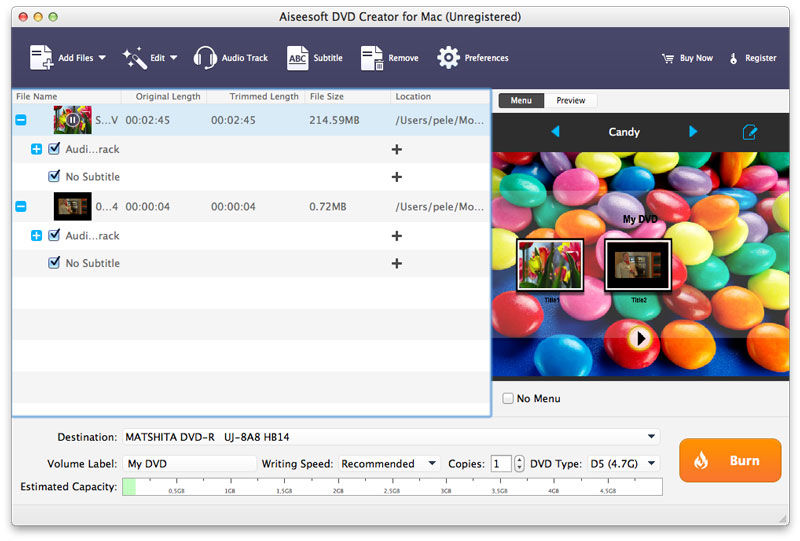
Task: Click the Burn button
Action: (x=730, y=460)
